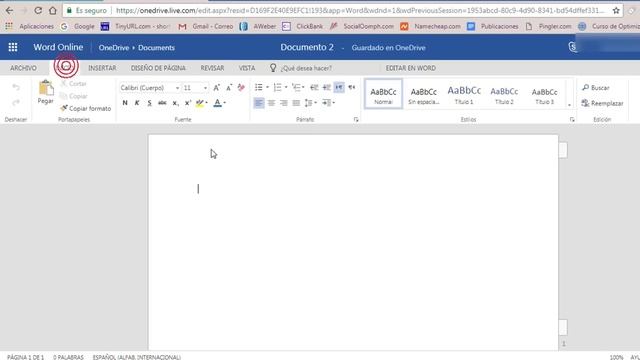The height and width of the screenshot is (360, 640).
Task: Apply the Título 3 style
Action: [x=544, y=94]
